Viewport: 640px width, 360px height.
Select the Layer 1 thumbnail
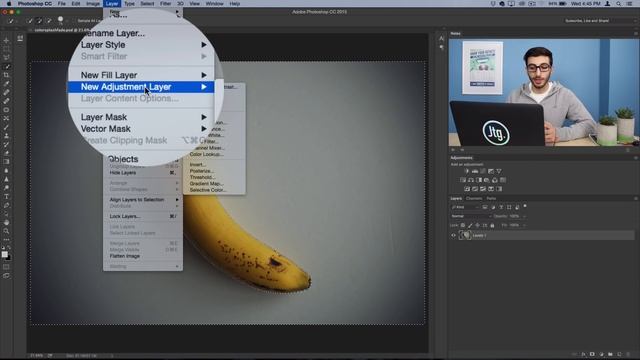click(465, 236)
